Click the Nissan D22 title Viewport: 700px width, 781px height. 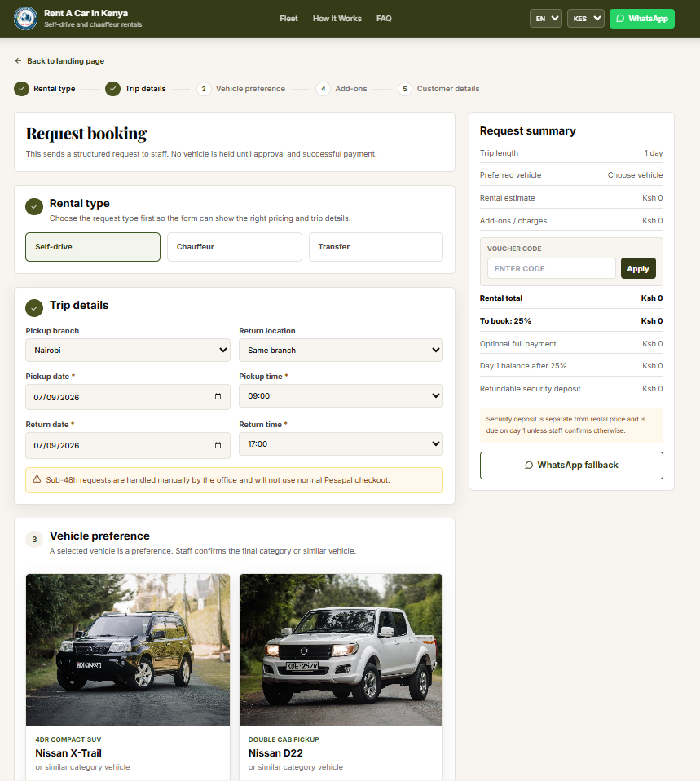275,753
